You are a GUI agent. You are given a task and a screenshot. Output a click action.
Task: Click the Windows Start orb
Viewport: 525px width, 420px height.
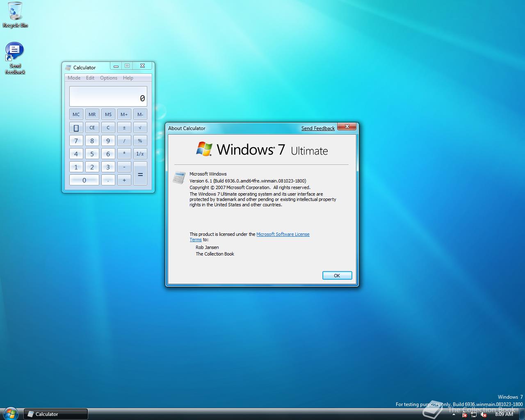click(10, 413)
